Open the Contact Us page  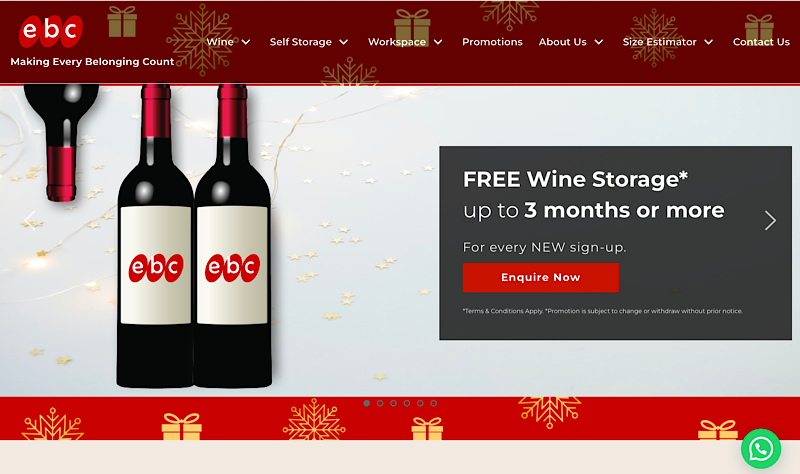pyautogui.click(x=761, y=42)
